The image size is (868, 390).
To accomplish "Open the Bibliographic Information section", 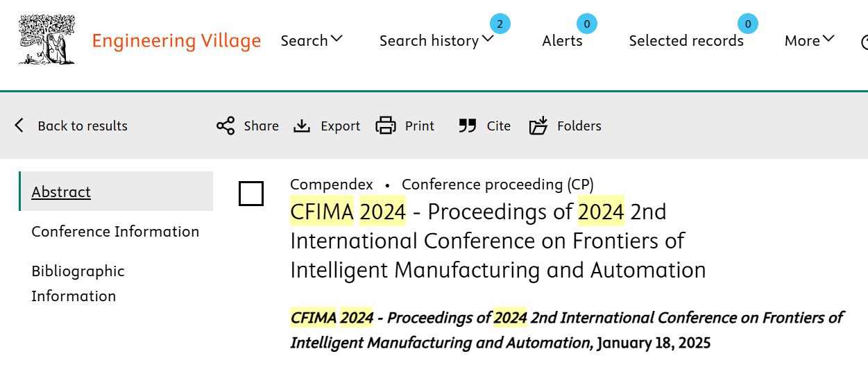I will pyautogui.click(x=78, y=283).
